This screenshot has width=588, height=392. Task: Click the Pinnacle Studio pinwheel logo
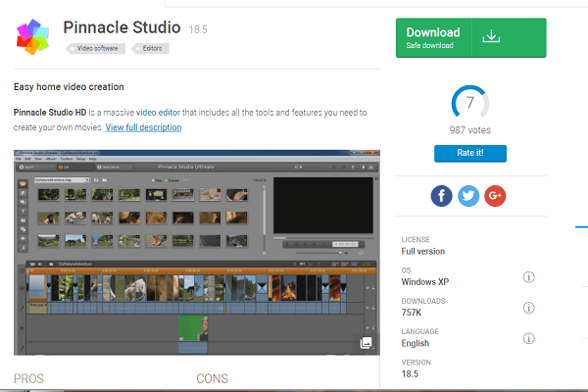click(32, 37)
